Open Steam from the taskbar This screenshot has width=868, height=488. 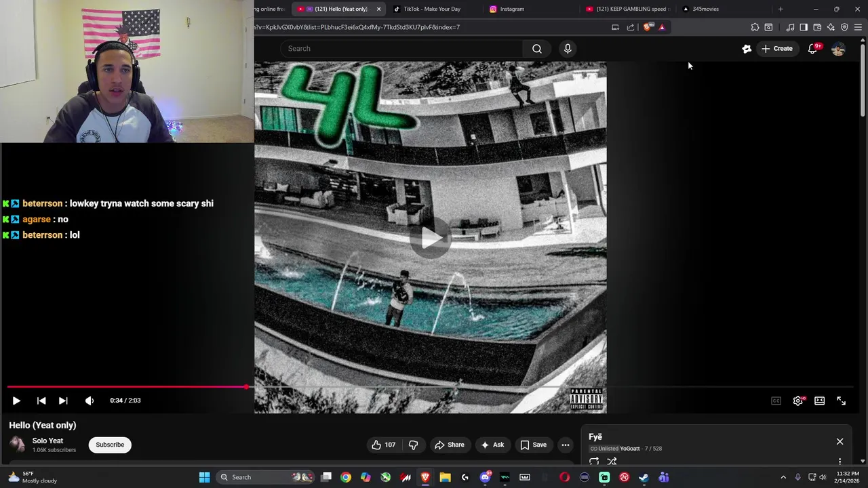(x=644, y=477)
